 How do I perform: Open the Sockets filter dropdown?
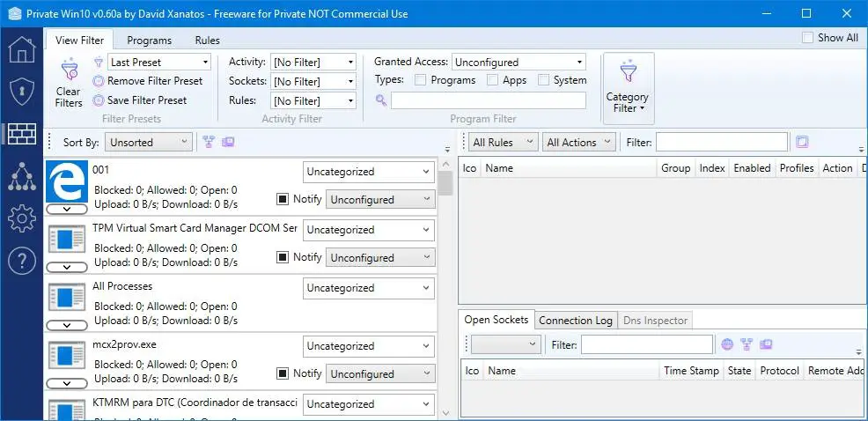coord(313,81)
